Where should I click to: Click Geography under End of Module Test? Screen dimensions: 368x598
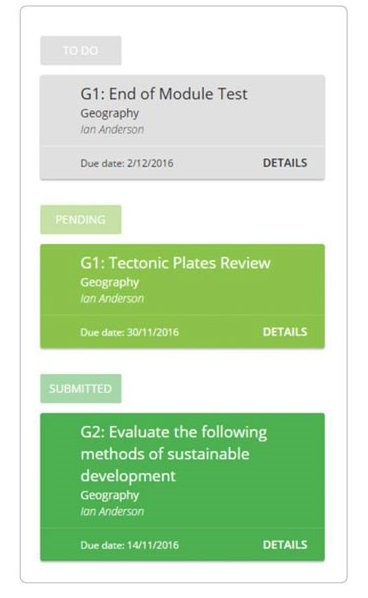tap(109, 113)
